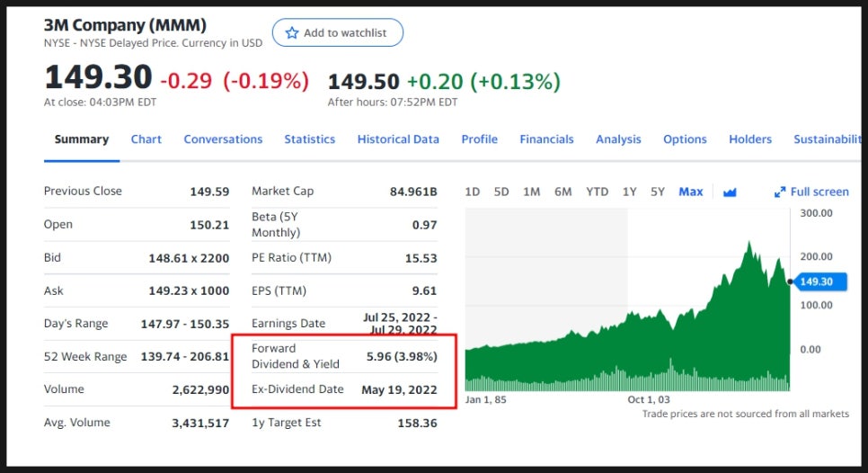Screen dimensions: 868x473
Task: Click the chart axis label Jan 1, 85
Action: click(x=485, y=399)
